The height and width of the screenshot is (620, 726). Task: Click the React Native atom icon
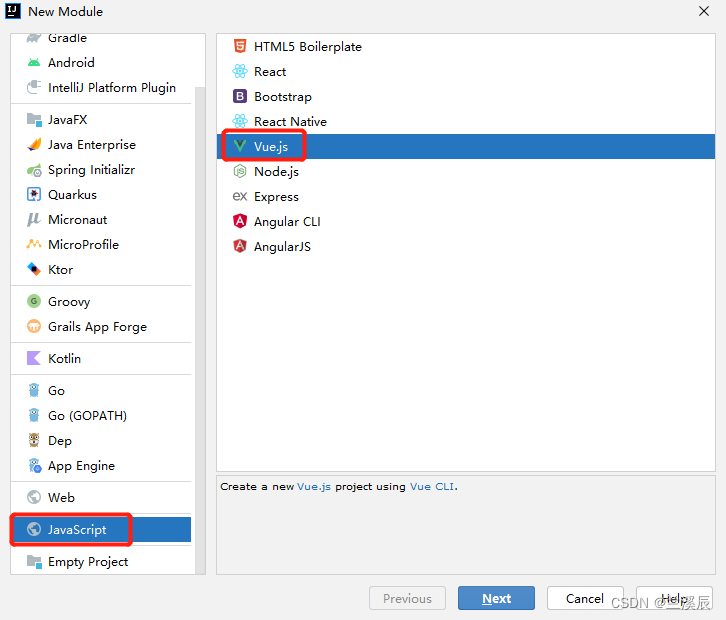click(240, 121)
